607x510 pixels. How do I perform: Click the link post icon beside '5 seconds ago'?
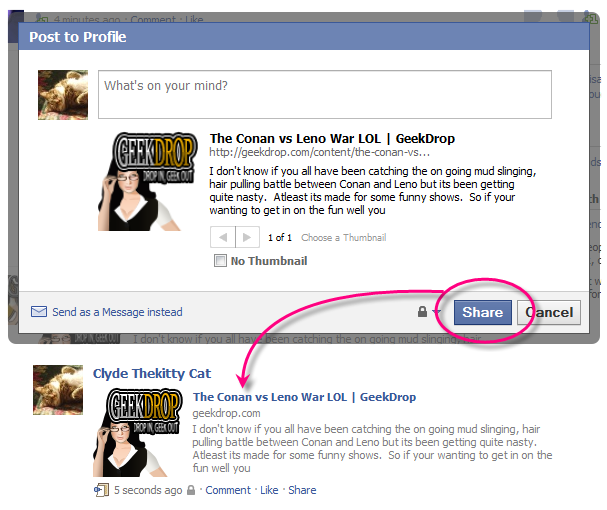[101, 490]
